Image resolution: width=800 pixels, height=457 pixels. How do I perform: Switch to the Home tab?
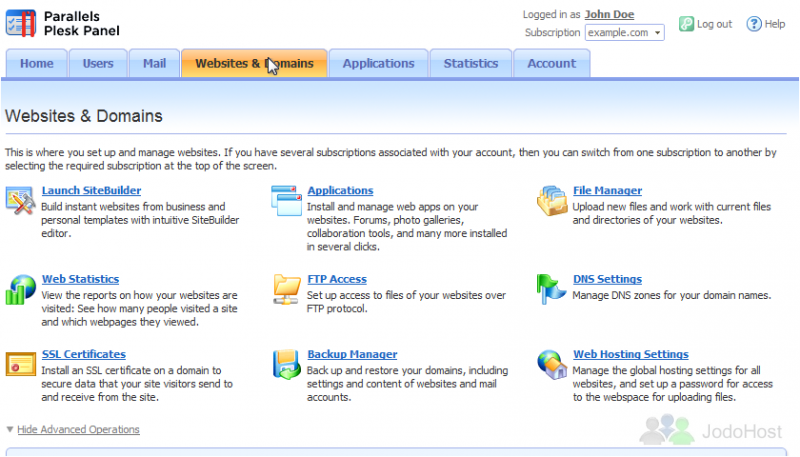pyautogui.click(x=37, y=64)
